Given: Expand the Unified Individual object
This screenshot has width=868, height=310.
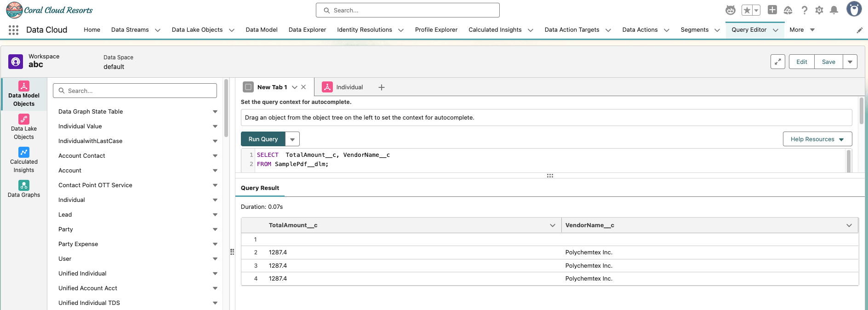Looking at the screenshot, I should point(215,274).
